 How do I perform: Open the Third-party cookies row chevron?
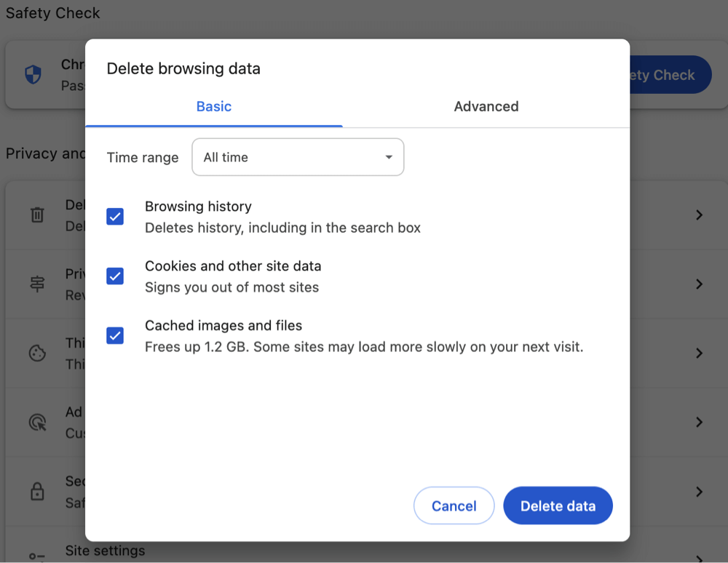[x=699, y=353]
